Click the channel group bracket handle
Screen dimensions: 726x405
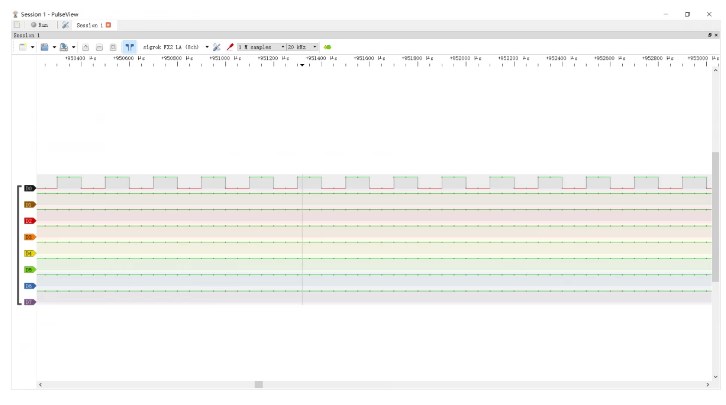click(x=18, y=245)
